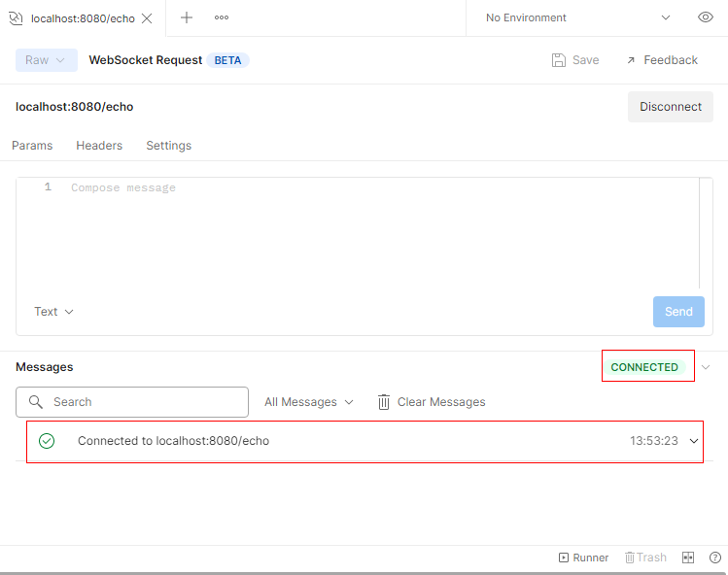Image resolution: width=728 pixels, height=575 pixels.
Task: Click the Save button with the floppy disk icon
Action: [x=575, y=60]
